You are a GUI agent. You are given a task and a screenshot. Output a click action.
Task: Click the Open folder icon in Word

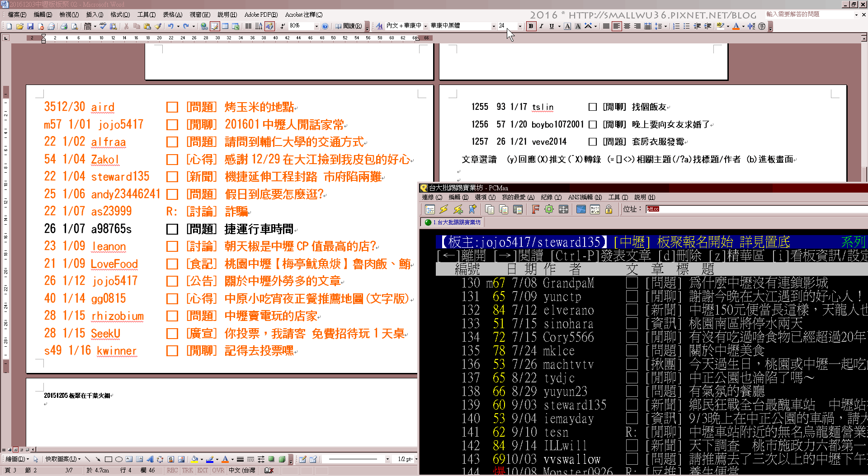(x=20, y=26)
